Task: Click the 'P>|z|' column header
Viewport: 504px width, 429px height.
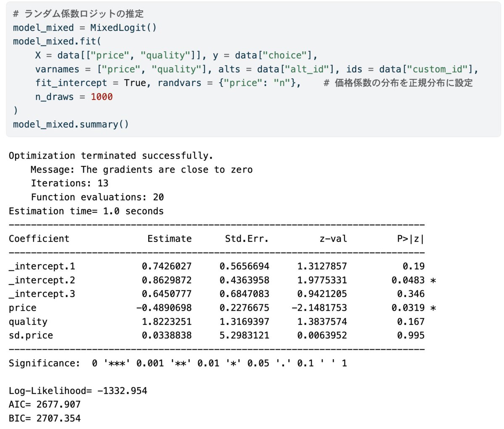Action: [x=411, y=239]
